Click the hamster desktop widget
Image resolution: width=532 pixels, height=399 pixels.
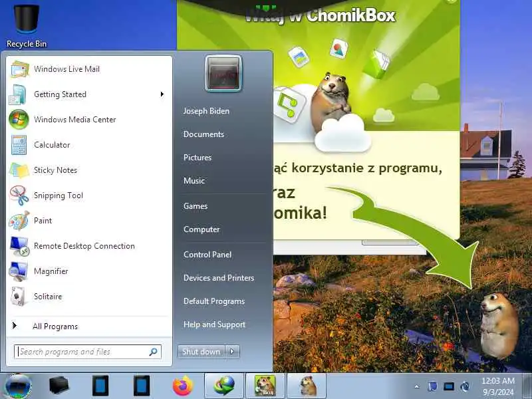pos(499,326)
